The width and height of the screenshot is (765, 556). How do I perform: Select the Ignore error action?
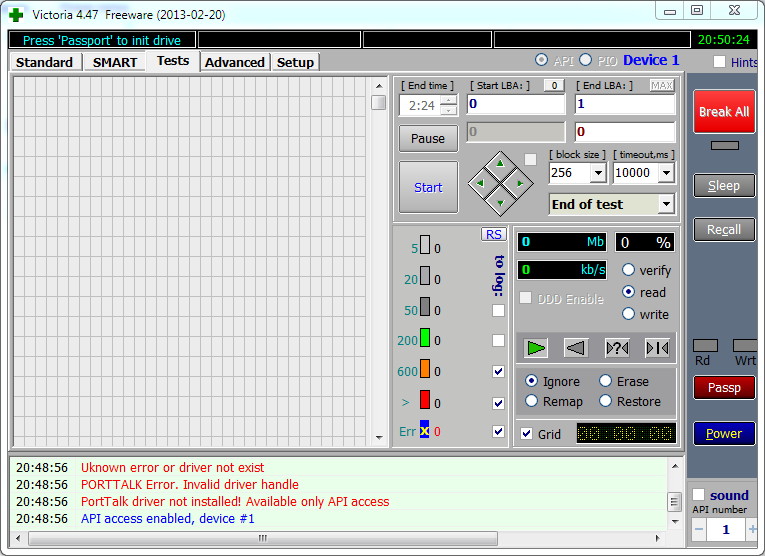531,380
